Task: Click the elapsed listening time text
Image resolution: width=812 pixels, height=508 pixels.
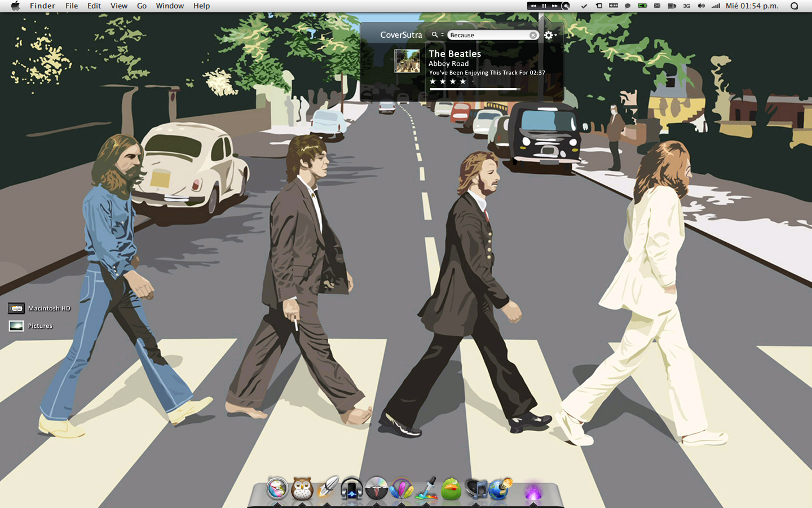Action: [487, 73]
